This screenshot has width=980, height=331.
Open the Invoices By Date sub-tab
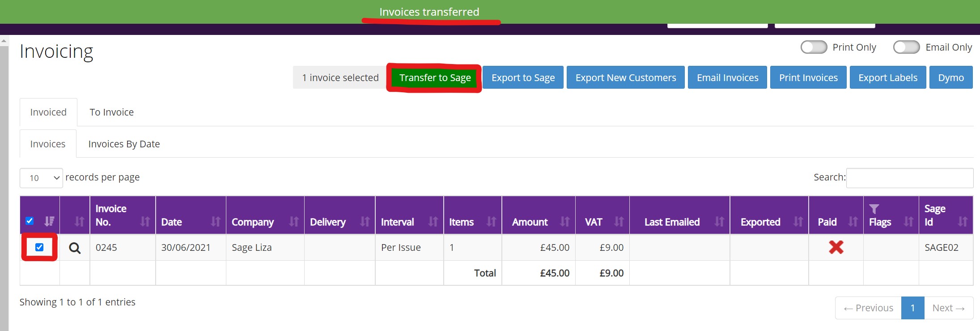[x=124, y=144]
